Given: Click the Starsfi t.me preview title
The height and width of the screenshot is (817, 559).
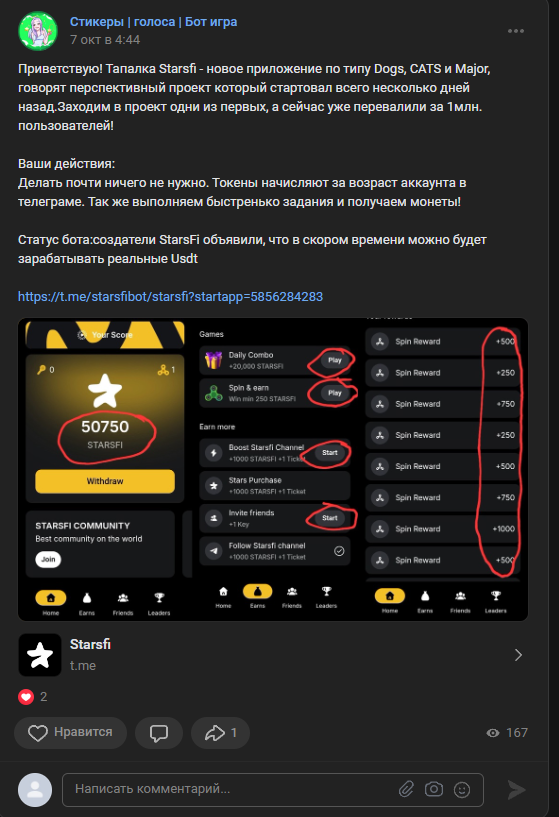Looking at the screenshot, I should click(90, 645).
